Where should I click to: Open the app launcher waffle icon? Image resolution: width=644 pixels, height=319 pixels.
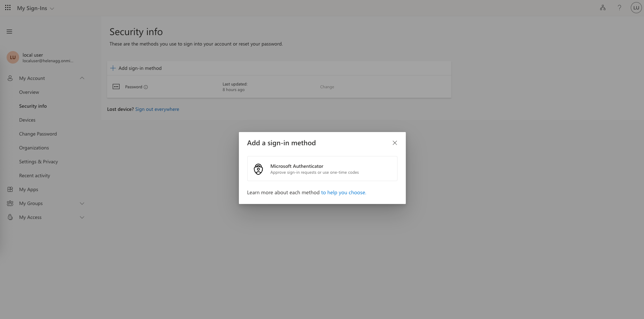click(x=8, y=8)
